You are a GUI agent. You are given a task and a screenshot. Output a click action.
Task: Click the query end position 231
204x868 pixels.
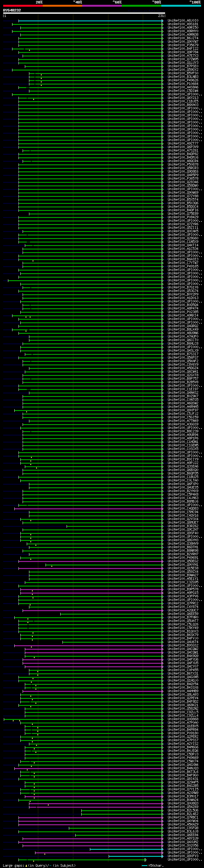click(x=161, y=16)
